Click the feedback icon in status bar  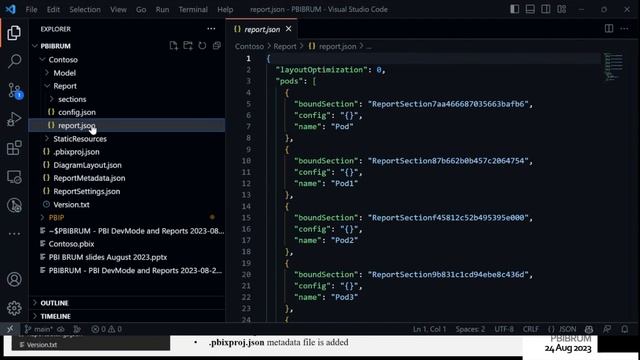tap(607, 329)
